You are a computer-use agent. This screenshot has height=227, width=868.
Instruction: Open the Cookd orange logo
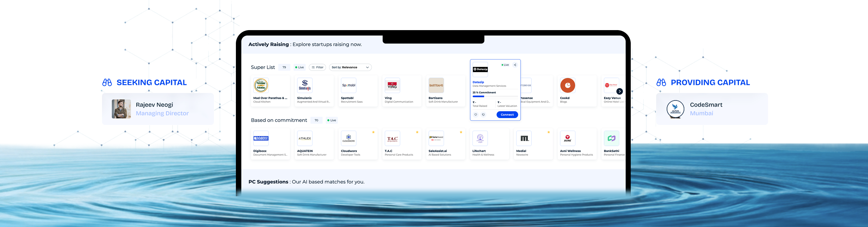click(x=568, y=86)
